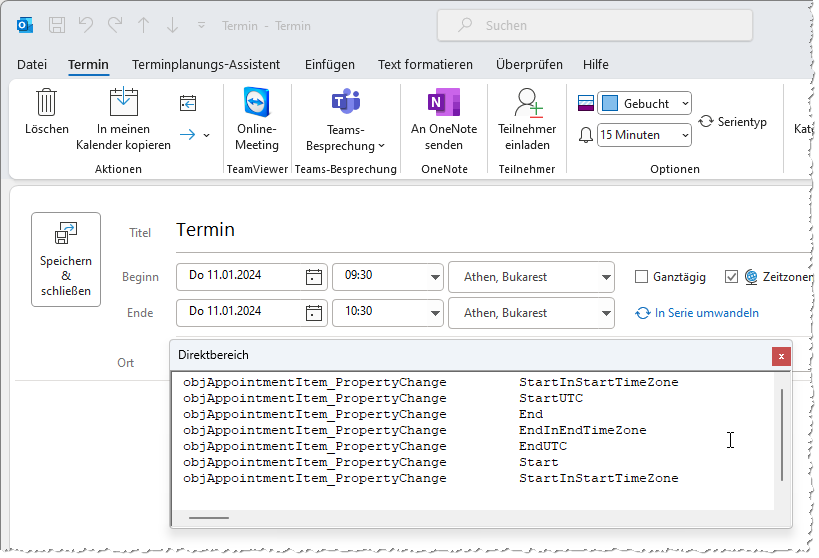The width and height of the screenshot is (819, 558).
Task: Click In meinen Kalender kopieren icon
Action: [x=123, y=103]
